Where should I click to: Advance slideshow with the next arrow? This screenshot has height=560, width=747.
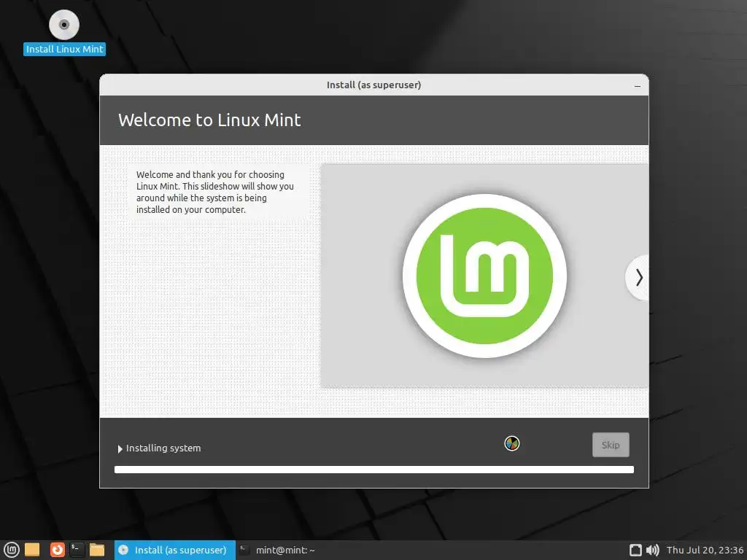pos(638,278)
